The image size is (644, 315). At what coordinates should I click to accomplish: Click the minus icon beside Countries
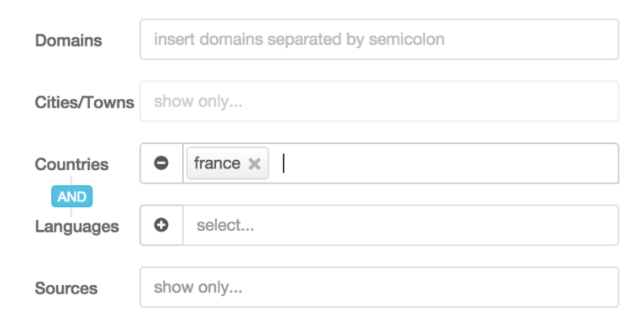(162, 164)
